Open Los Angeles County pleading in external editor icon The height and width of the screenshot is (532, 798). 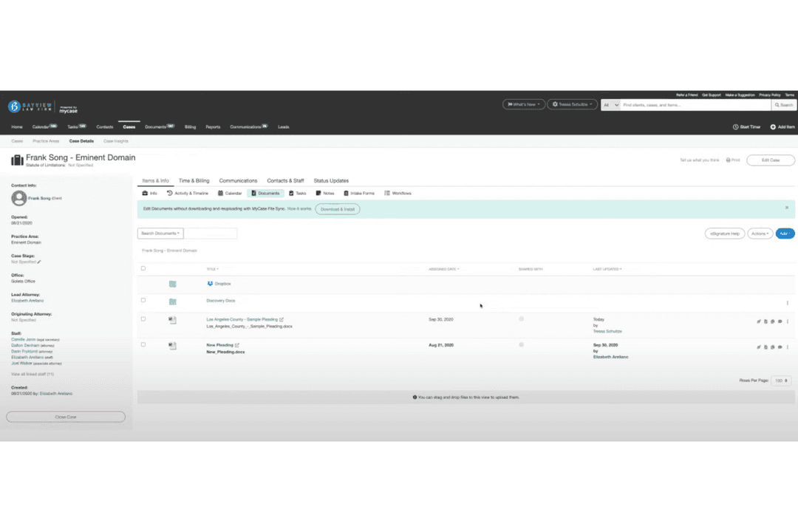tap(281, 320)
